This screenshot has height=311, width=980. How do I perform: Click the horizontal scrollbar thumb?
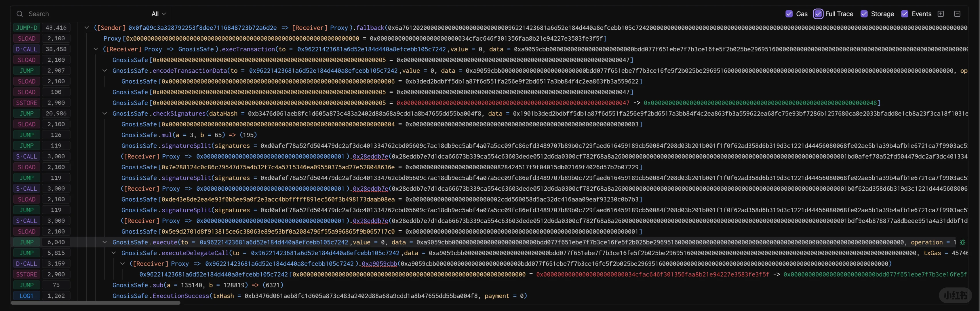pos(95,303)
